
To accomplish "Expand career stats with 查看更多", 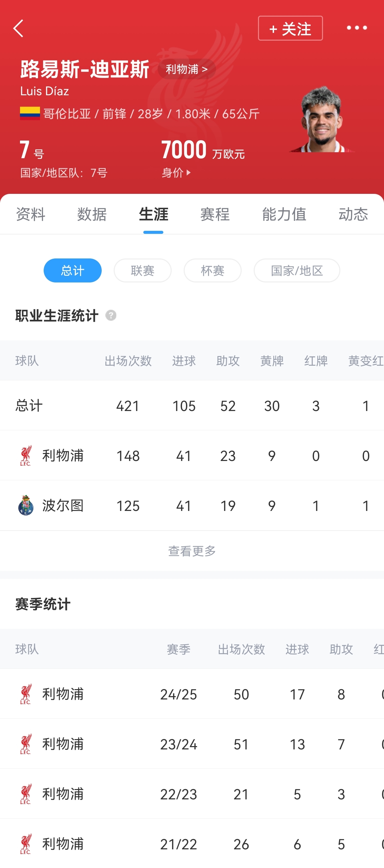I will tap(192, 551).
